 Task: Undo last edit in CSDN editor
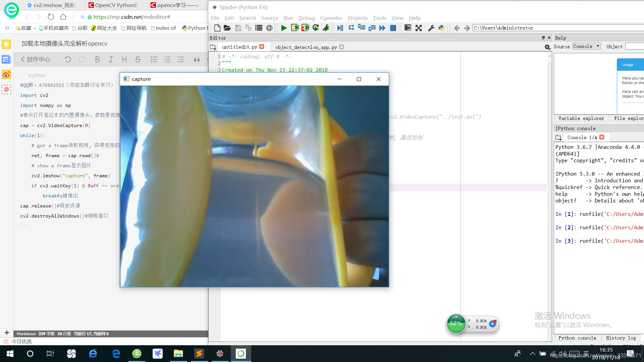tap(68, 59)
